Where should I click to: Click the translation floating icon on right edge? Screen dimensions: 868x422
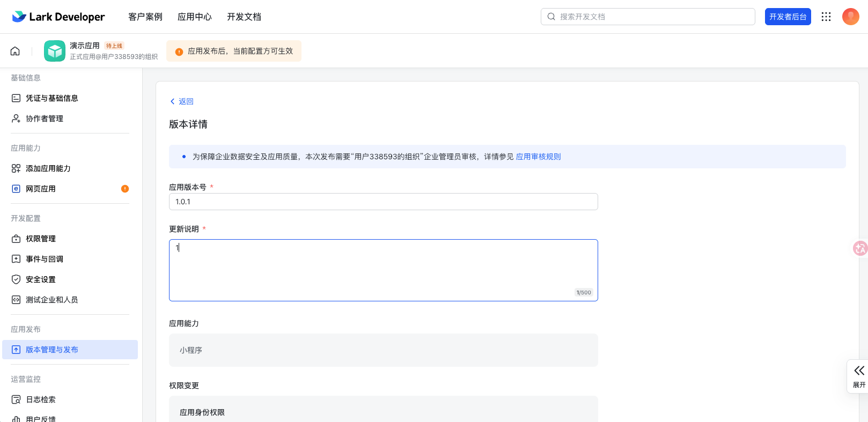pos(860,248)
